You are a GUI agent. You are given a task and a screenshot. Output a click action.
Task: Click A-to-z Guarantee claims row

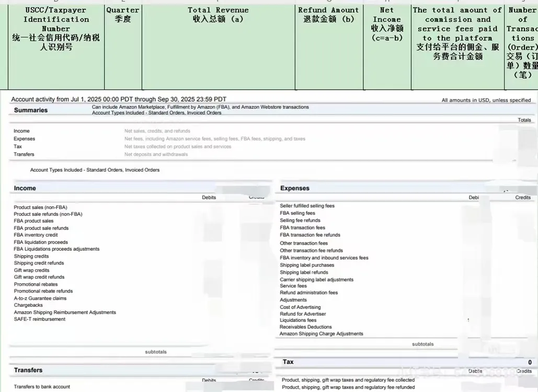(x=40, y=298)
